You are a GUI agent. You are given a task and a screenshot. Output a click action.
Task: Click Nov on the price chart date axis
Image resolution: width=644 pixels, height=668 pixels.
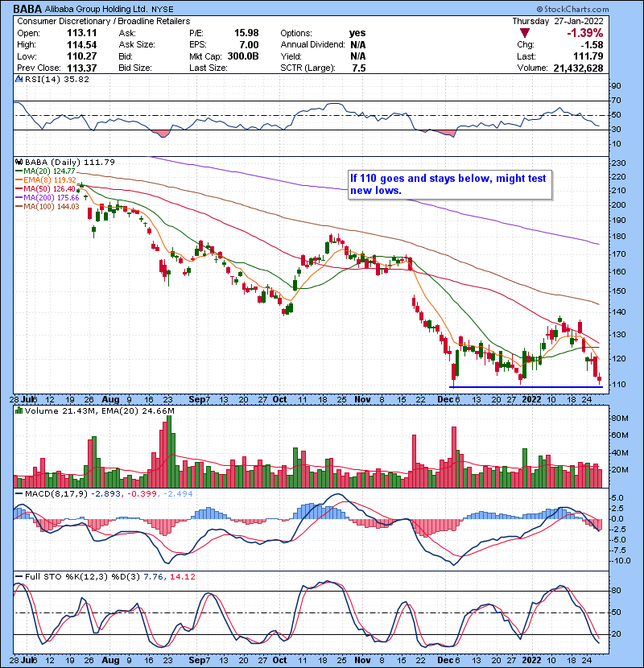[x=362, y=400]
